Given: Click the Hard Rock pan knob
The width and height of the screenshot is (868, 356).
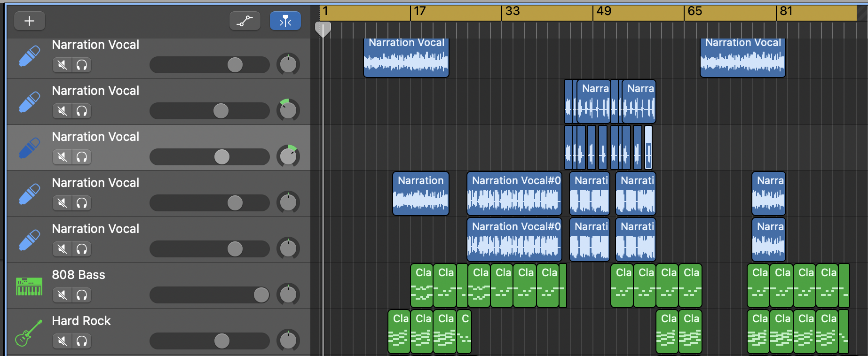Looking at the screenshot, I should tap(288, 341).
